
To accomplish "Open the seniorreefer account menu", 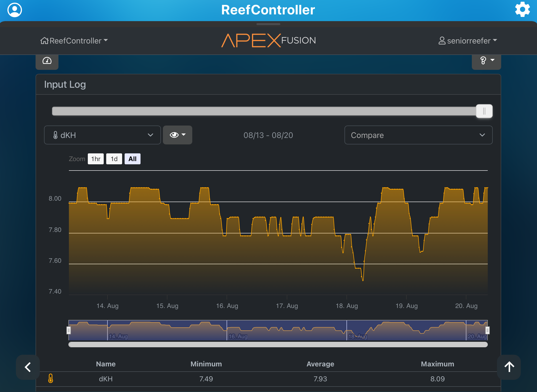I will [467, 41].
